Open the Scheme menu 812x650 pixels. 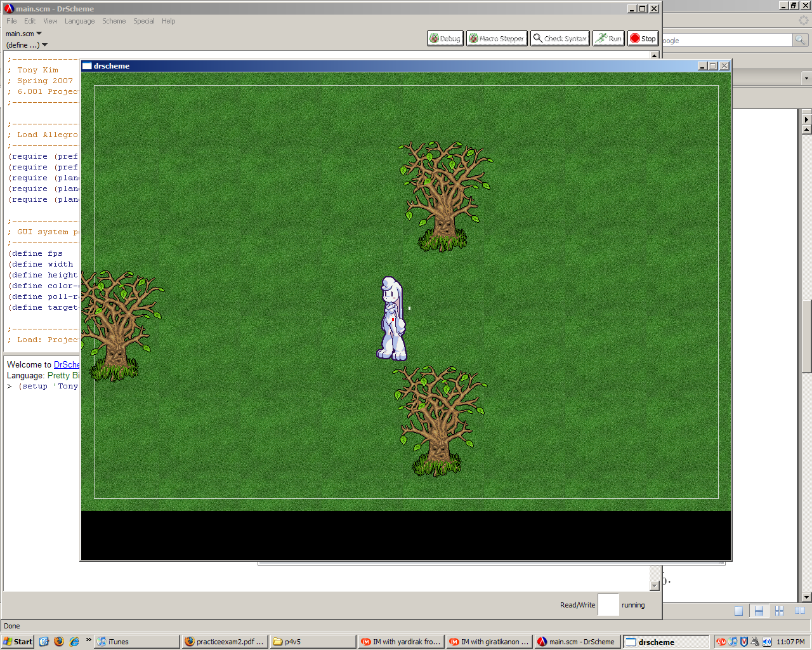pyautogui.click(x=114, y=21)
